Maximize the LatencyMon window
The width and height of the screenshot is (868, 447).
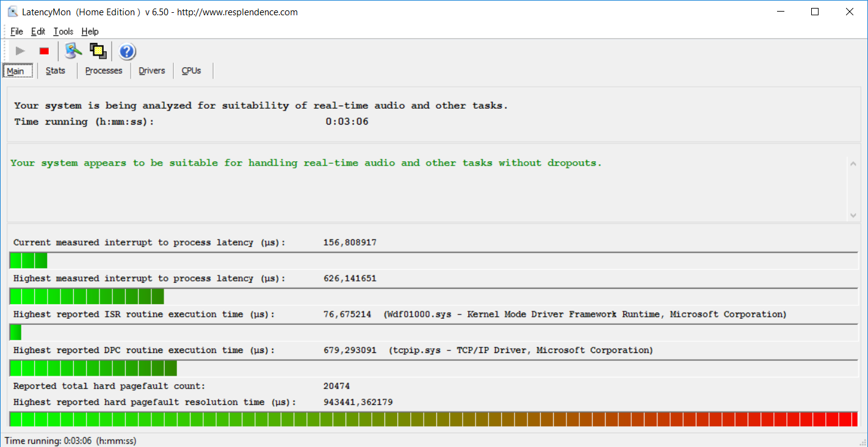tap(815, 12)
